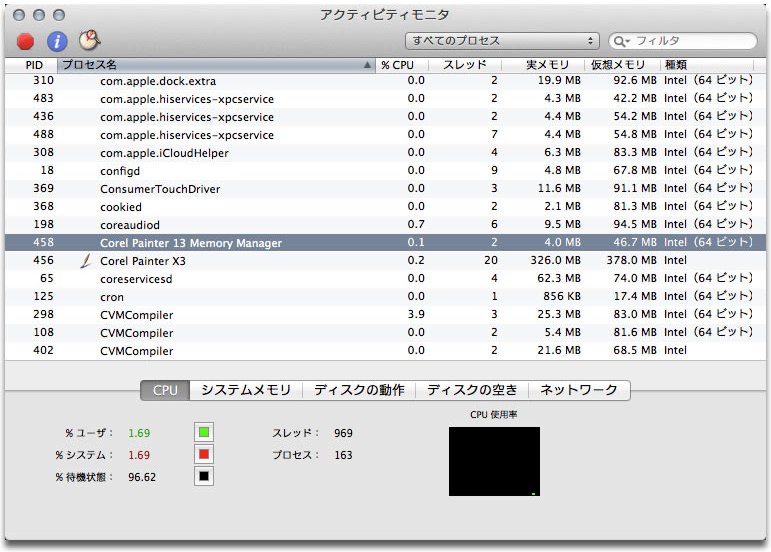Click the black % 待機状態 color swatch
771x552 pixels.
[204, 476]
